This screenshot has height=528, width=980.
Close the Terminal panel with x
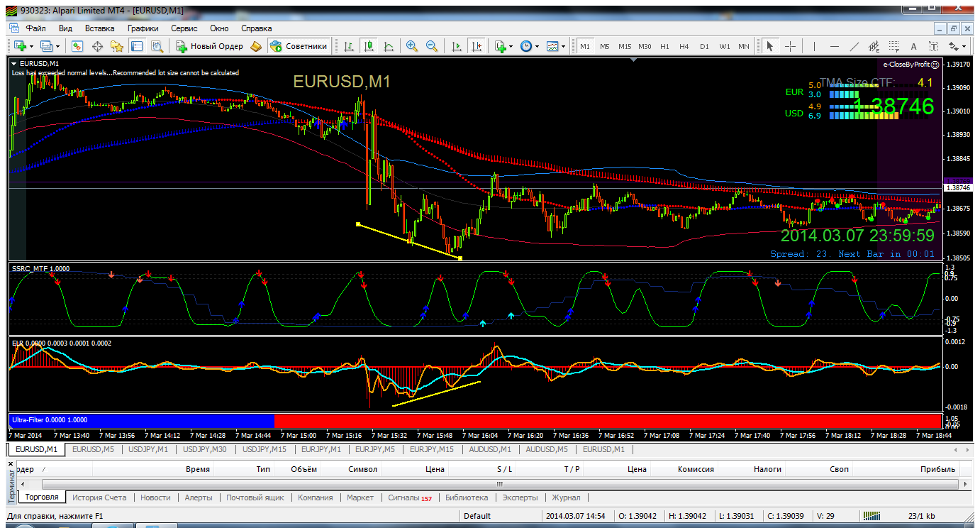[x=11, y=463]
